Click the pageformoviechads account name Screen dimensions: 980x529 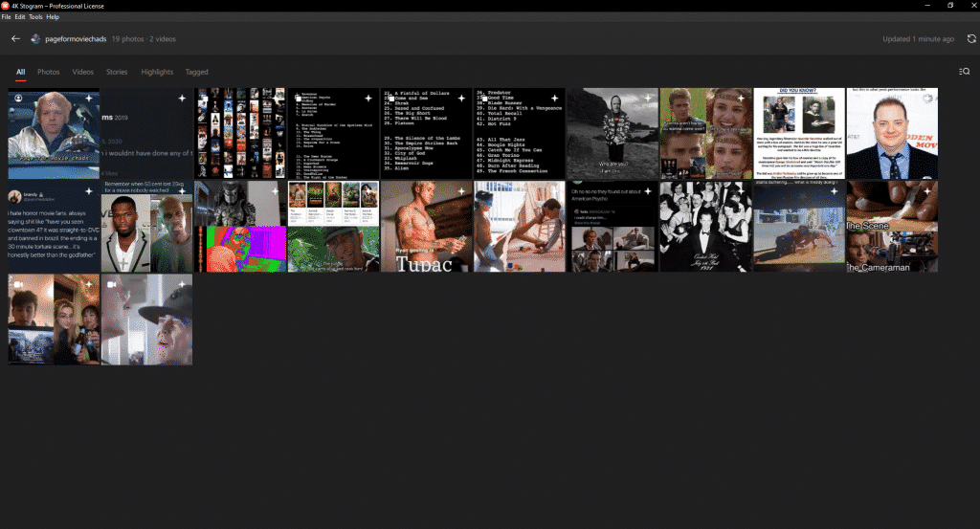(x=76, y=38)
